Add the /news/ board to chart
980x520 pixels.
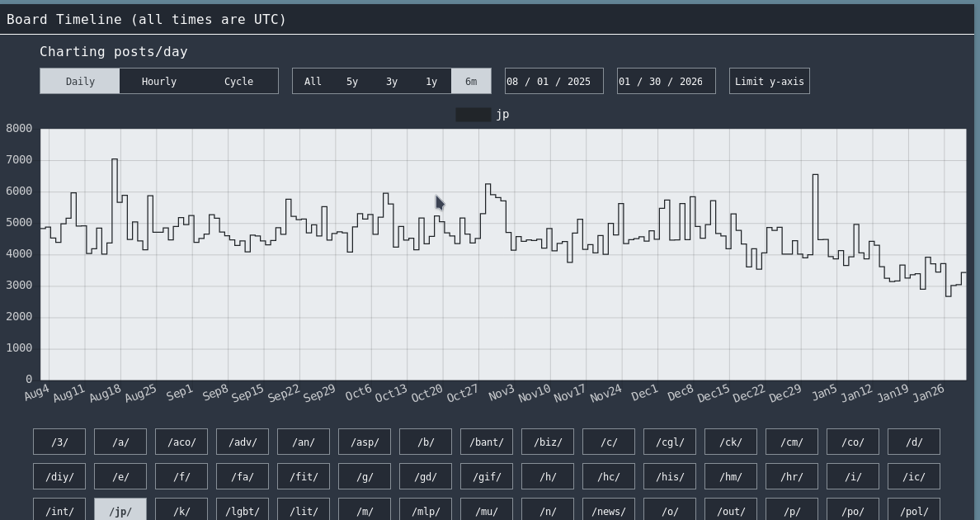click(x=609, y=511)
